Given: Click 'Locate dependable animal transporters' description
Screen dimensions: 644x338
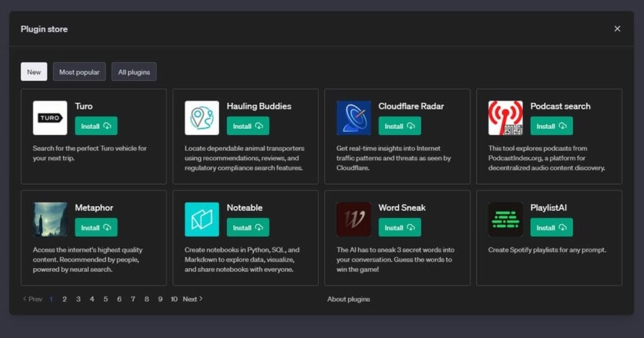Looking at the screenshot, I should click(x=245, y=158).
